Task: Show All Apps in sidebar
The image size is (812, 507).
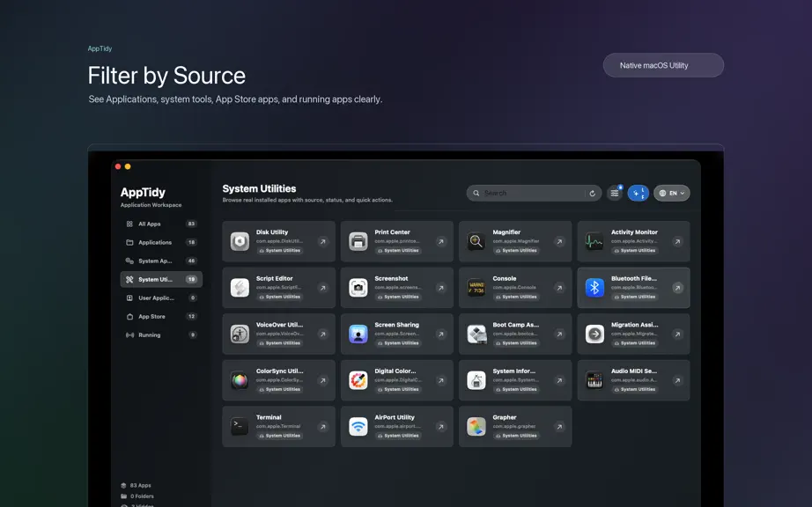Action: [161, 224]
